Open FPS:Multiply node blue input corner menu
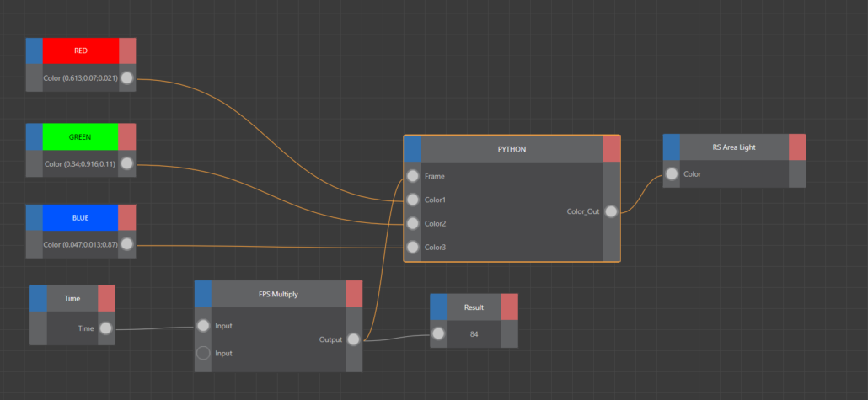This screenshot has height=400, width=868. tap(203, 294)
